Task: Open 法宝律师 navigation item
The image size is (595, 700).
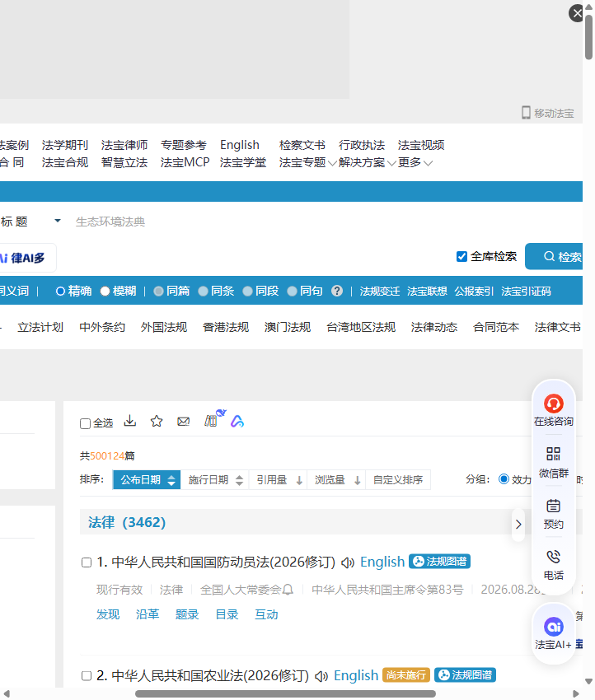Action: pyautogui.click(x=124, y=145)
